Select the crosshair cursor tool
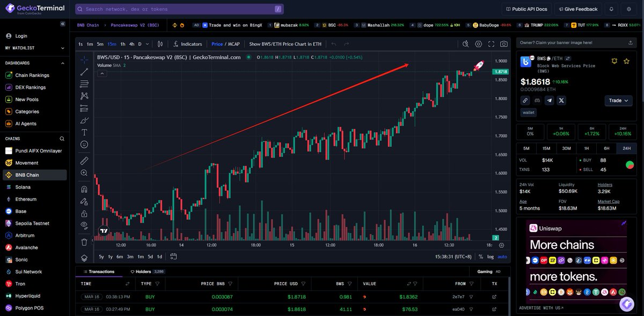 point(84,59)
